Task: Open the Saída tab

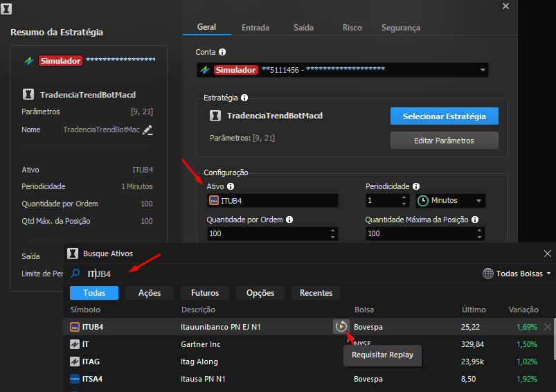Action: [303, 28]
